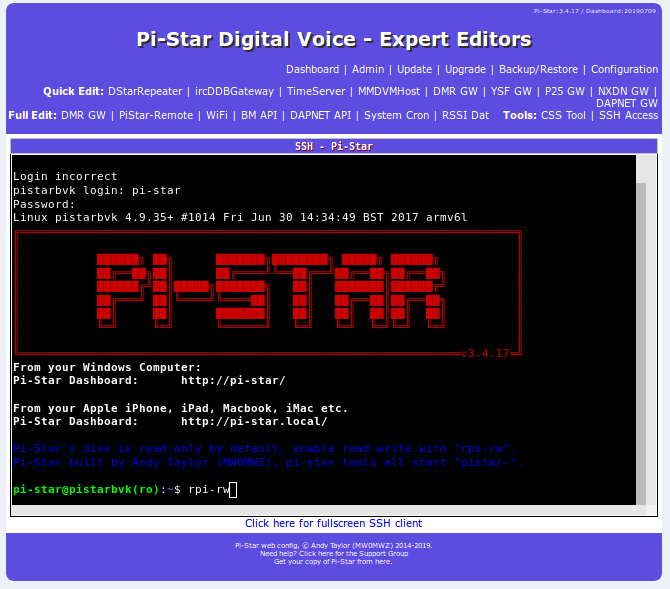Open Quick Edit DMR GW
This screenshot has height=589, width=670.
pyautogui.click(x=455, y=91)
